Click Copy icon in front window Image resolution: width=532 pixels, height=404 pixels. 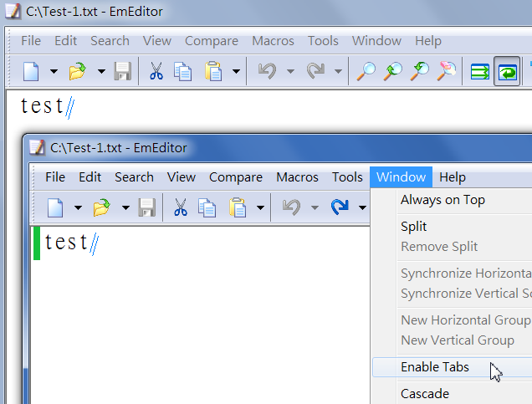[x=207, y=207]
